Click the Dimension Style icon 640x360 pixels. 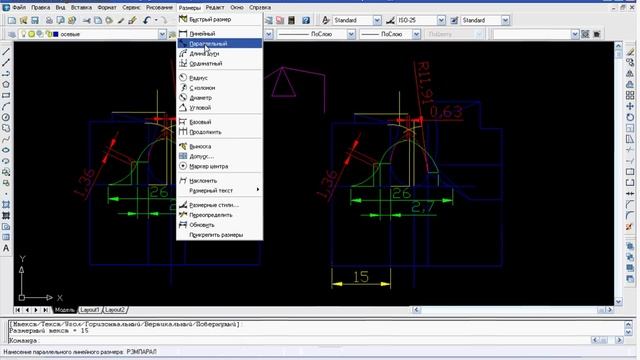(390, 20)
